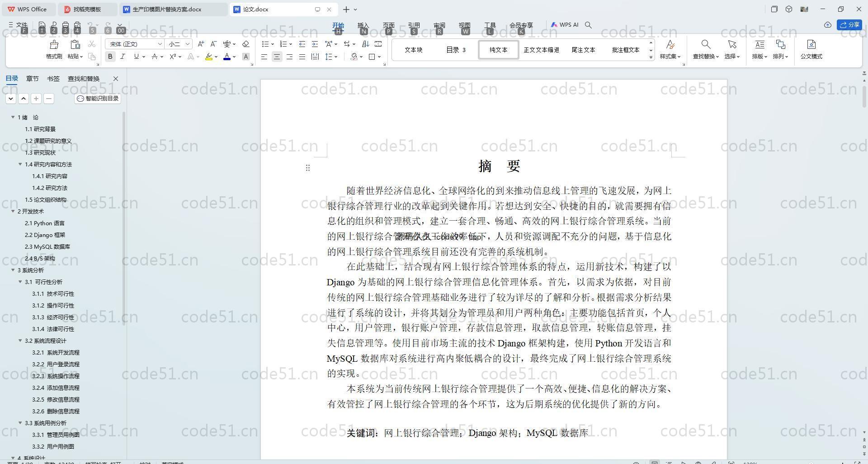Close the navigation sidebar pane
Viewport: 868px width, 464px height.
(115, 79)
